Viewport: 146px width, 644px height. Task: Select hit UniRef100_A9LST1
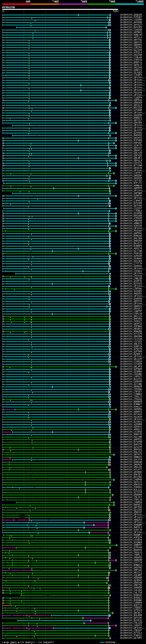click(x=131, y=344)
